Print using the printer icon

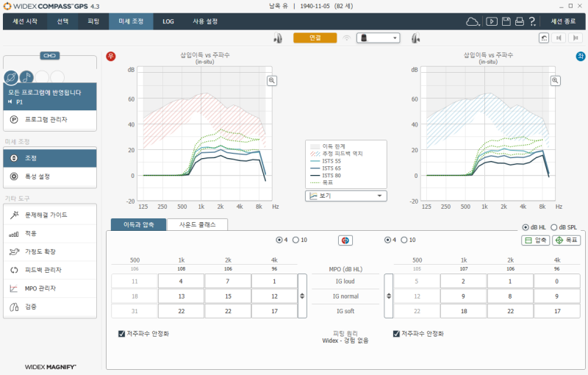(520, 21)
